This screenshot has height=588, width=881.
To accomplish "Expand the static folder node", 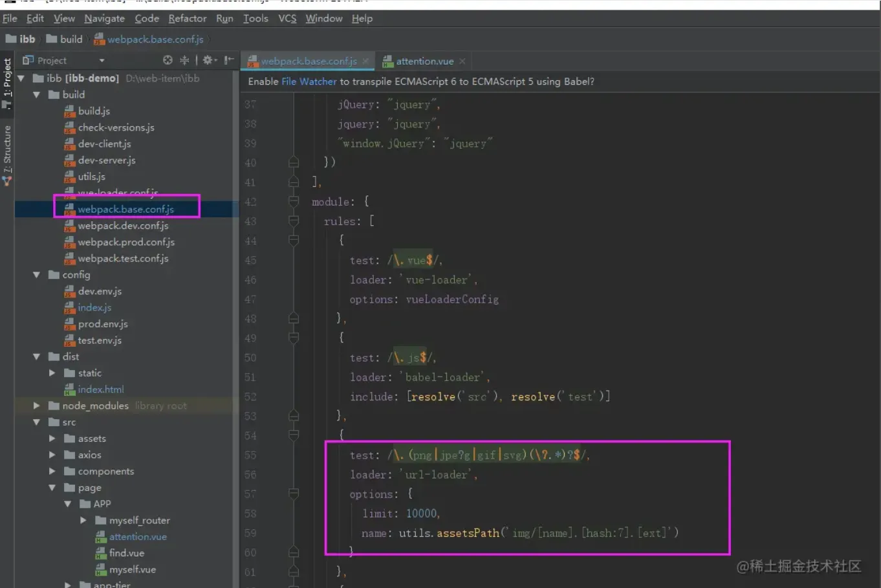I will coord(52,373).
